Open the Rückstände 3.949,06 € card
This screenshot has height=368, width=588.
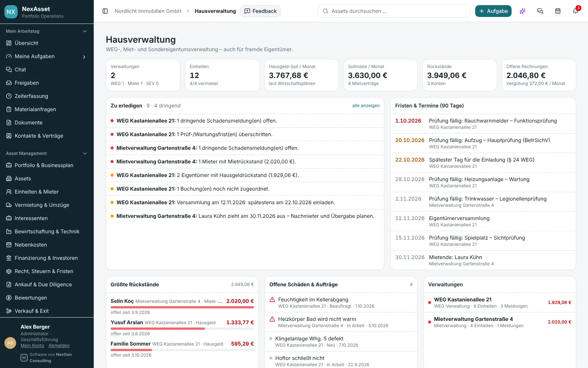coord(459,75)
